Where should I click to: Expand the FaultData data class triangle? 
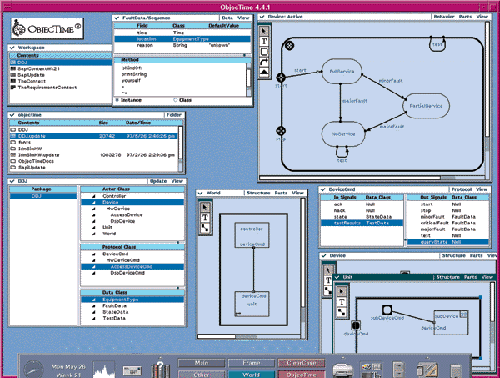94,306
